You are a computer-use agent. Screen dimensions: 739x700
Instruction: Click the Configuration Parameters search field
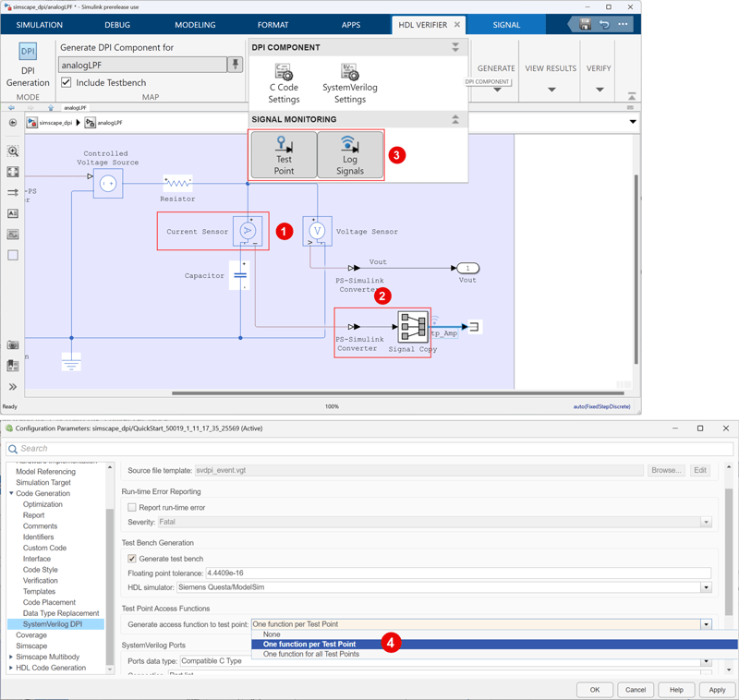coord(369,449)
